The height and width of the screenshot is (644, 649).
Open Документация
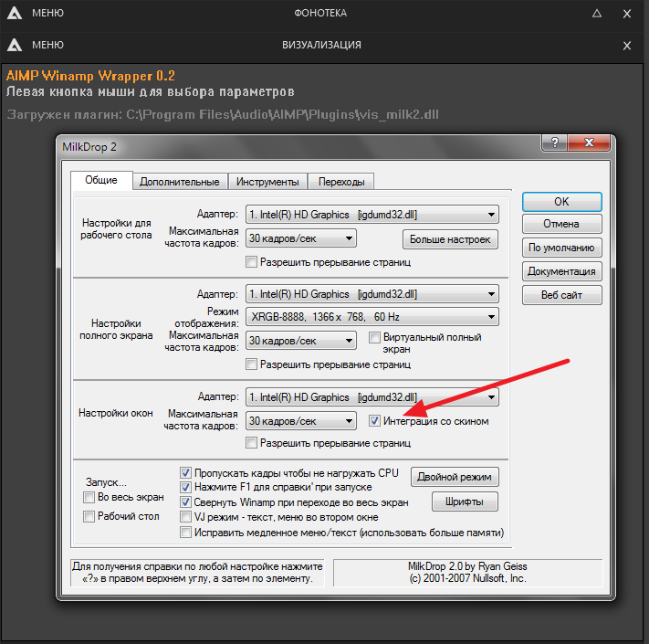click(561, 271)
